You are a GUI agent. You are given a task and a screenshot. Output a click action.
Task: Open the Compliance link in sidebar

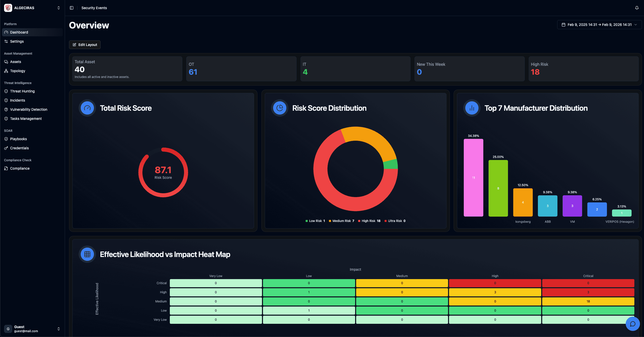[x=20, y=168]
